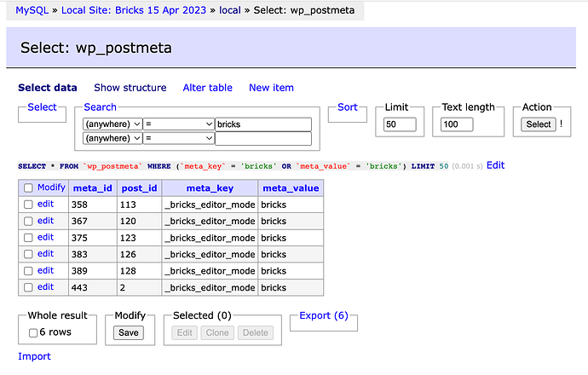Switch to Select data tab
588x375 pixels.
[x=48, y=88]
